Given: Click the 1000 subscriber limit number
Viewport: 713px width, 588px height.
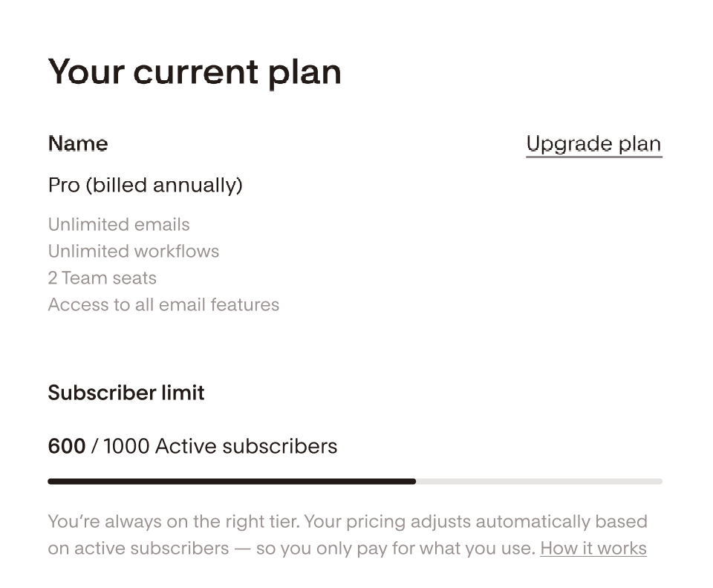Looking at the screenshot, I should click(126, 446).
